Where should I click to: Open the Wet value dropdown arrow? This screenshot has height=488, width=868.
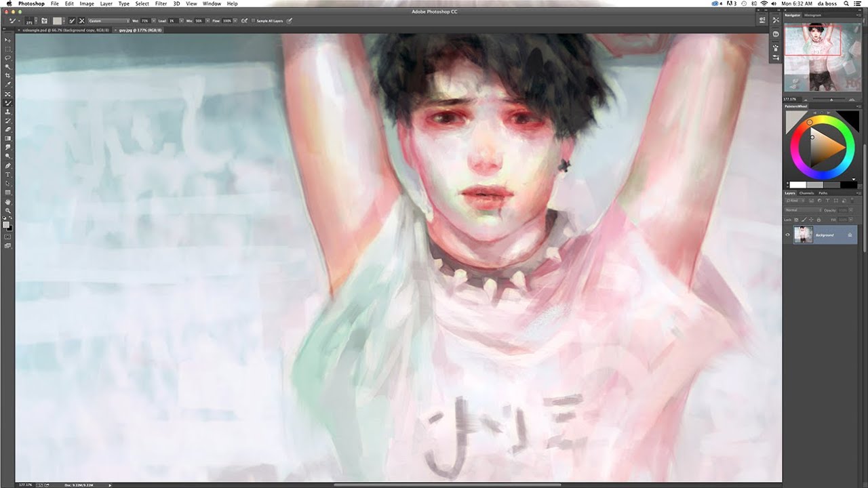[x=153, y=21]
